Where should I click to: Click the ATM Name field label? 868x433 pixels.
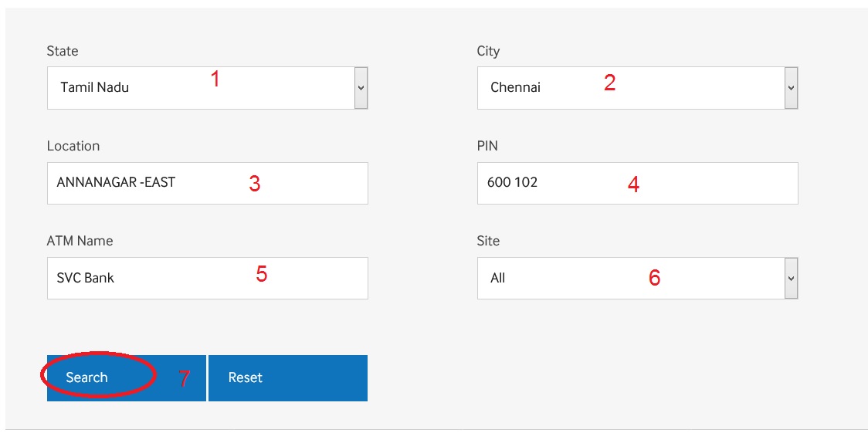80,241
